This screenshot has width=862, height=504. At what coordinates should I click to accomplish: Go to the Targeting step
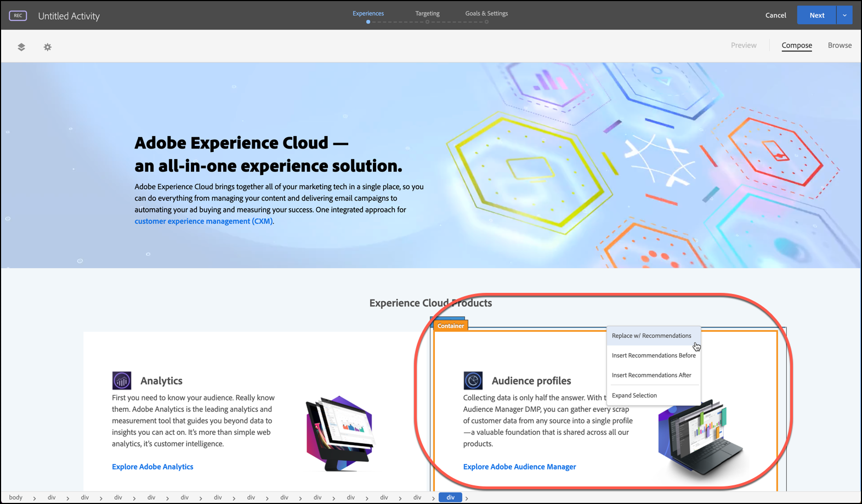tap(428, 13)
